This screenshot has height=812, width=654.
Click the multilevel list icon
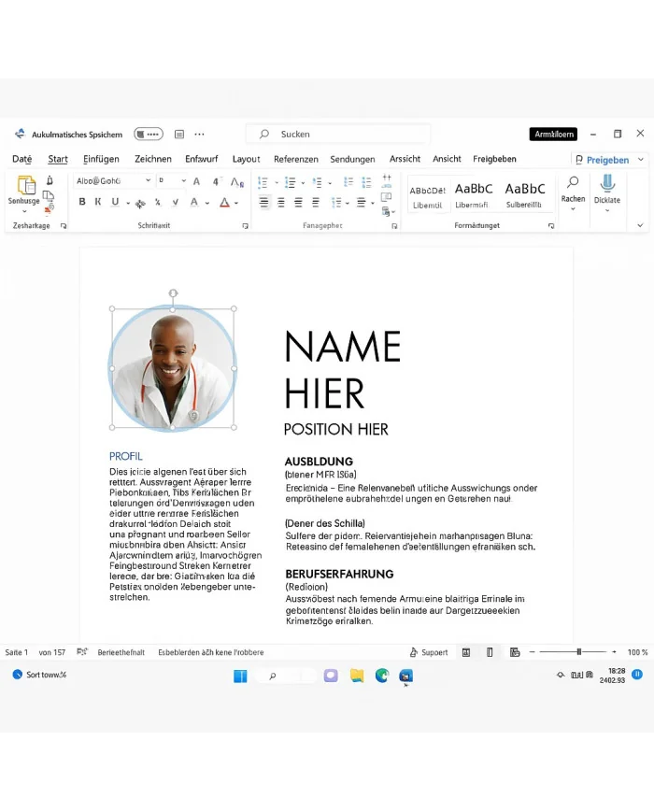coord(317,182)
